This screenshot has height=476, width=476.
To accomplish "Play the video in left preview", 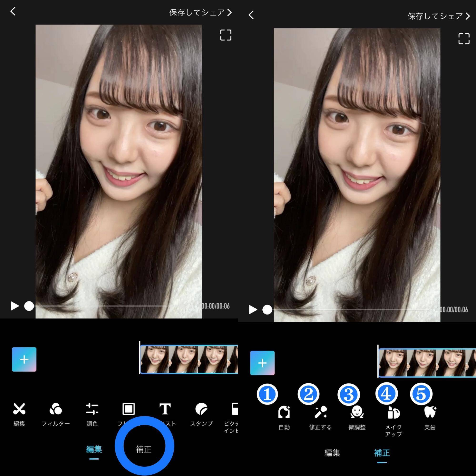I will pyautogui.click(x=15, y=306).
